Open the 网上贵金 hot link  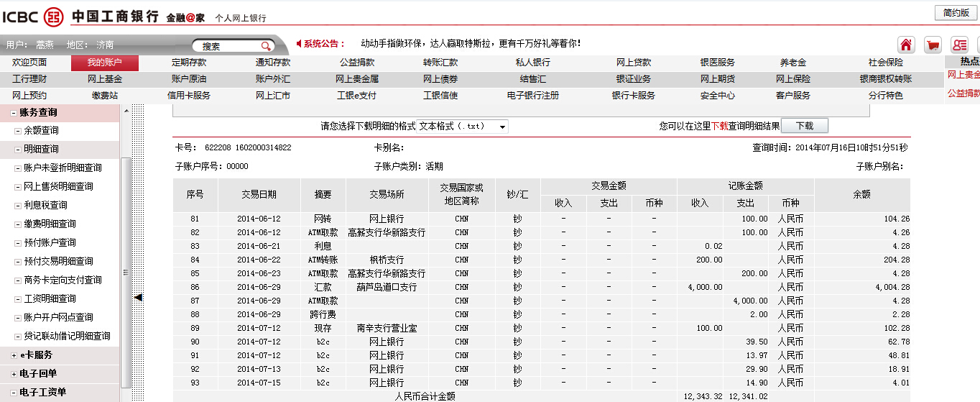[963, 75]
